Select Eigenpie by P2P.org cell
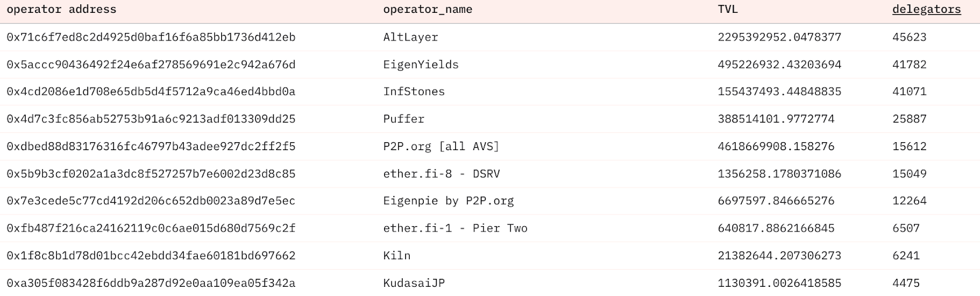 click(448, 200)
